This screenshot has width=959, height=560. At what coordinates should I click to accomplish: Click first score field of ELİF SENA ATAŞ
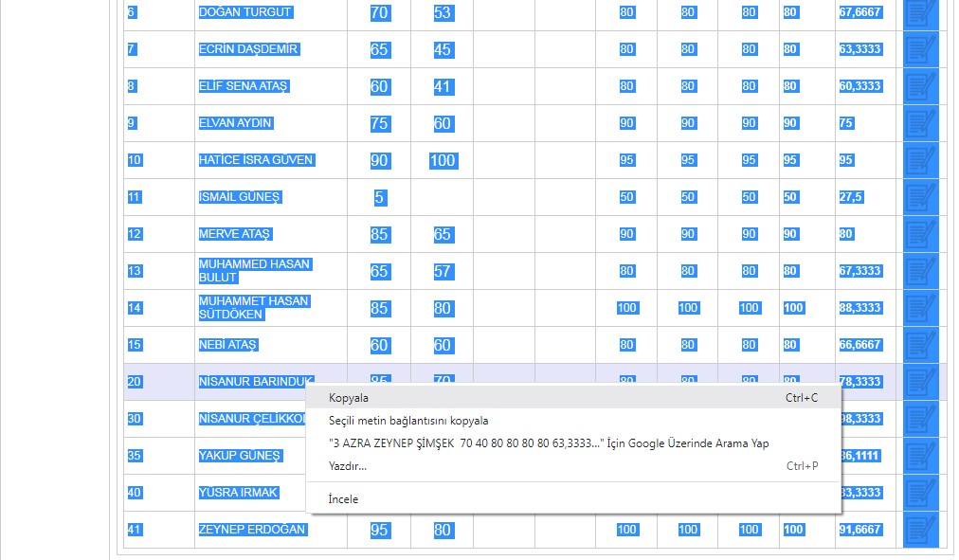379,86
